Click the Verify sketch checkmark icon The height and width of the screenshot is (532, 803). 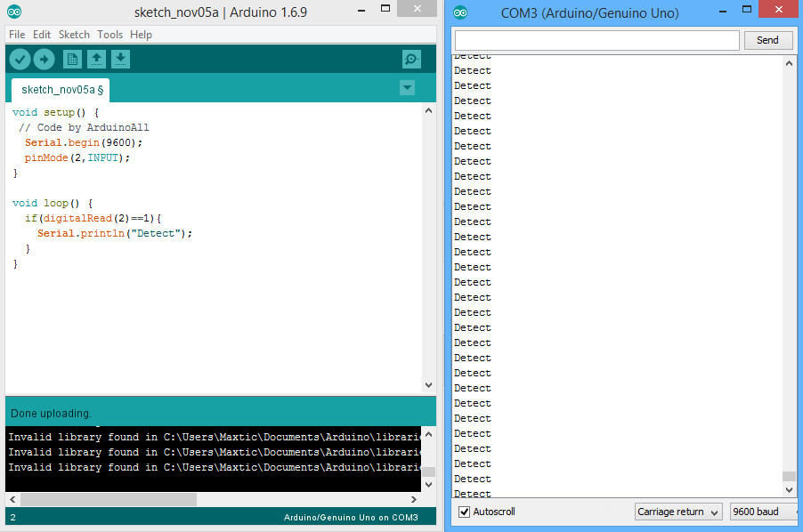[20, 60]
